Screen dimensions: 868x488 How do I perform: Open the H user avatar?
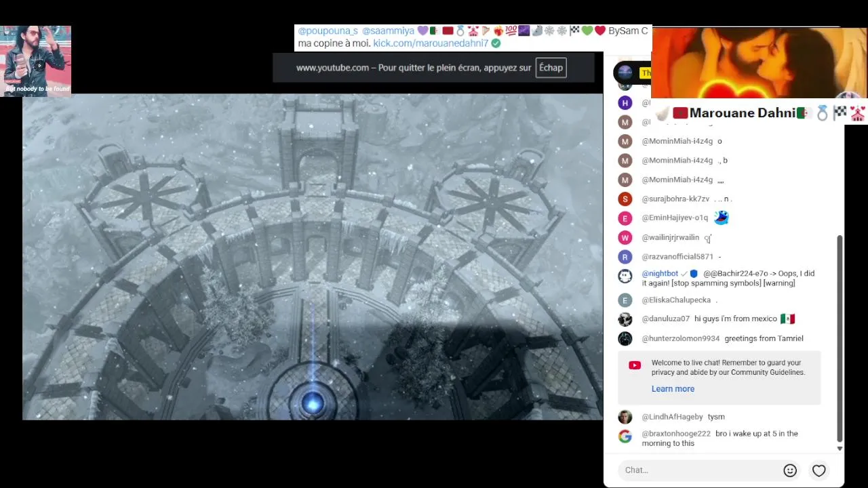pos(625,103)
